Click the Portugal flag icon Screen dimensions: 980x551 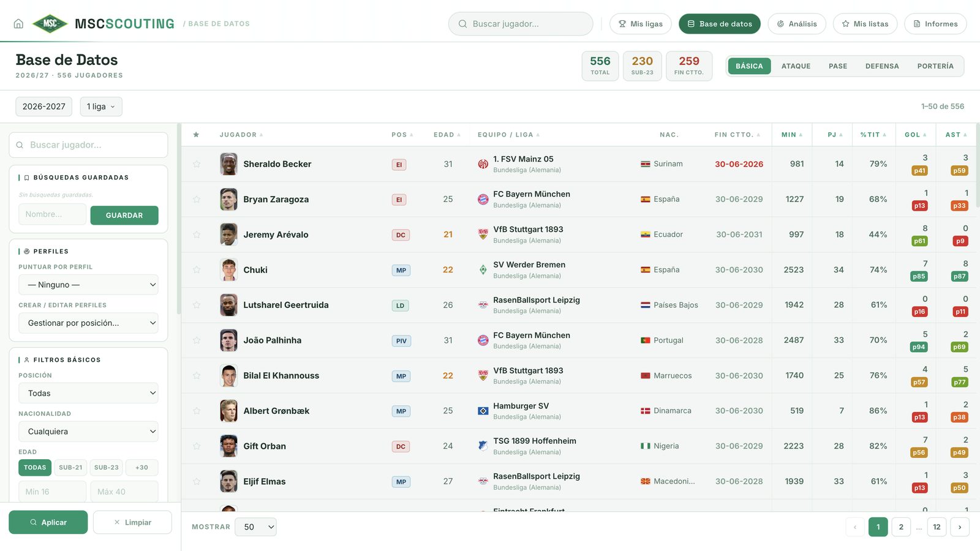(x=646, y=340)
